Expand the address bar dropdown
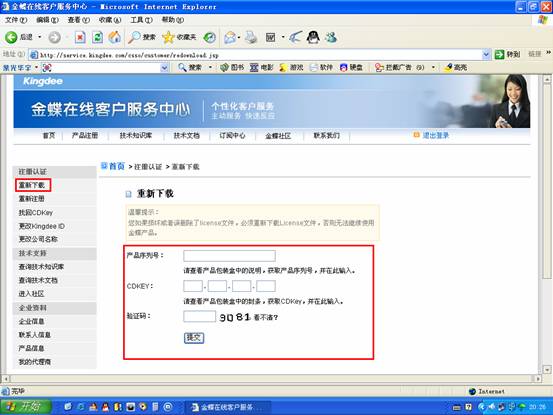 pyautogui.click(x=486, y=54)
